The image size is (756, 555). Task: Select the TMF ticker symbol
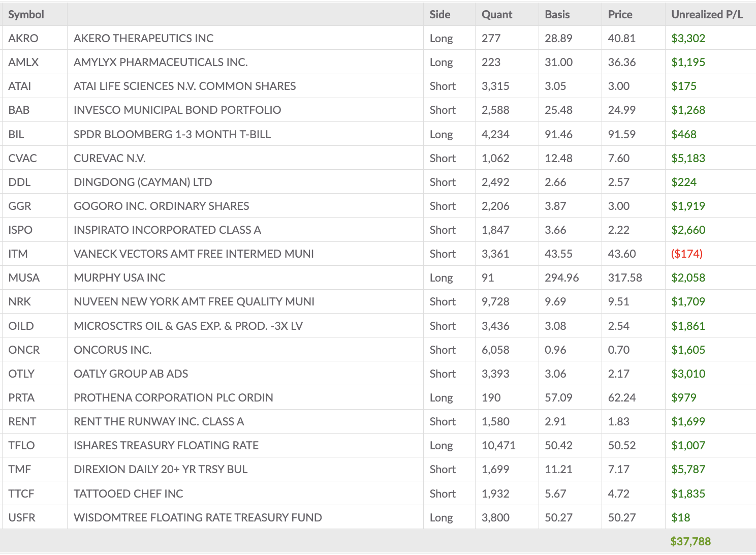click(20, 469)
